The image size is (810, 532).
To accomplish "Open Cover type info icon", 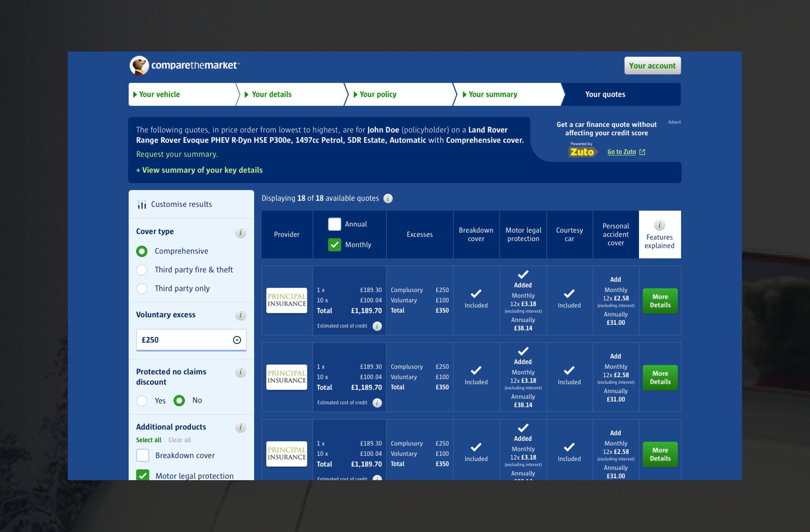I will pyautogui.click(x=240, y=232).
